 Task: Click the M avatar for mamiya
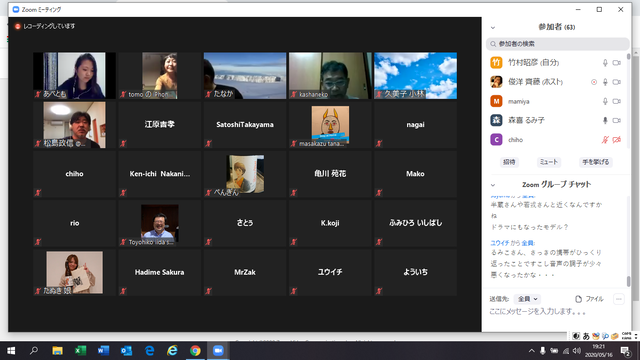click(x=496, y=101)
